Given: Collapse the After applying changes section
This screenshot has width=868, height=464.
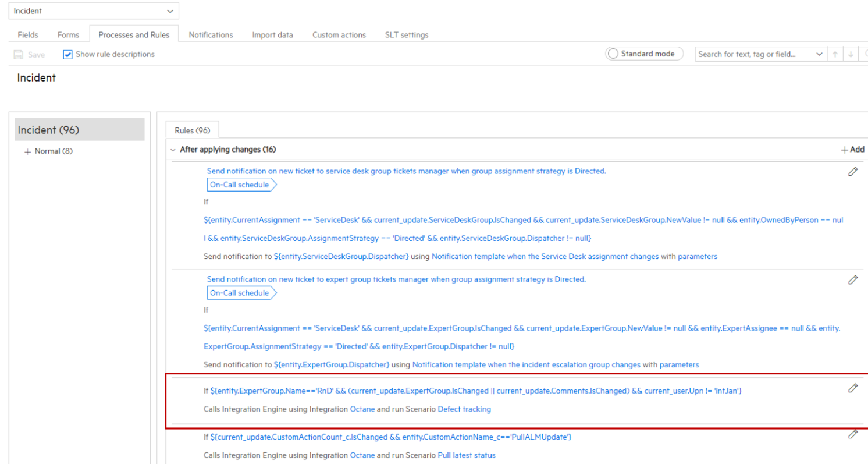Looking at the screenshot, I should click(x=173, y=150).
